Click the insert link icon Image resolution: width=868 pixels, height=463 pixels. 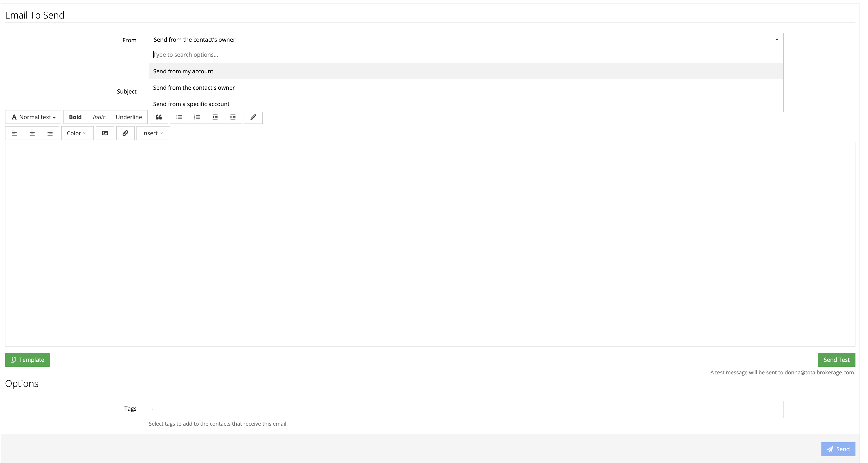click(x=125, y=133)
